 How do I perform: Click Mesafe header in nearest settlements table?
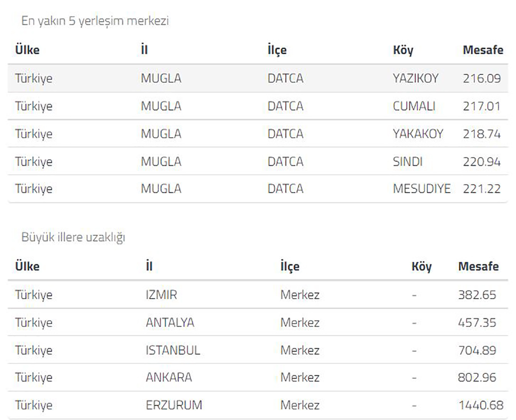click(483, 50)
